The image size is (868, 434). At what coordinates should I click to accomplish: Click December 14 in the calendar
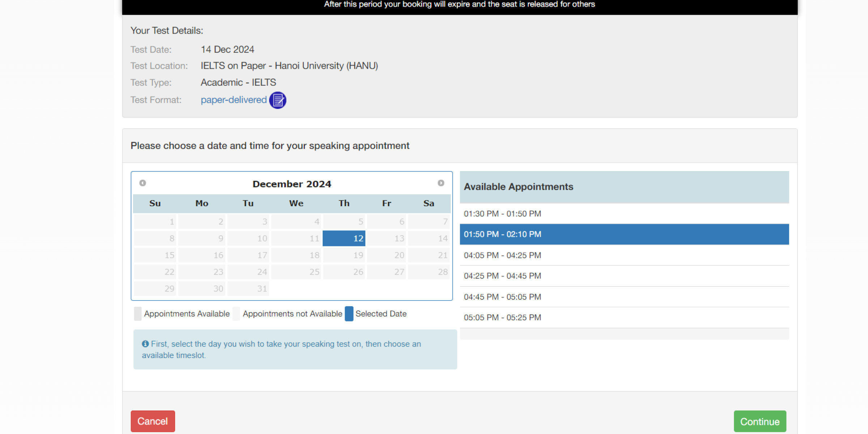coord(429,238)
